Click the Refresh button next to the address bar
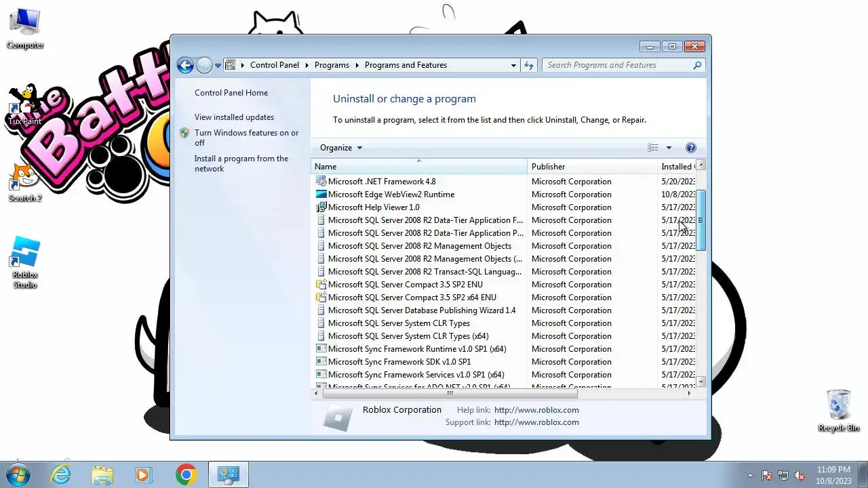 click(x=530, y=65)
